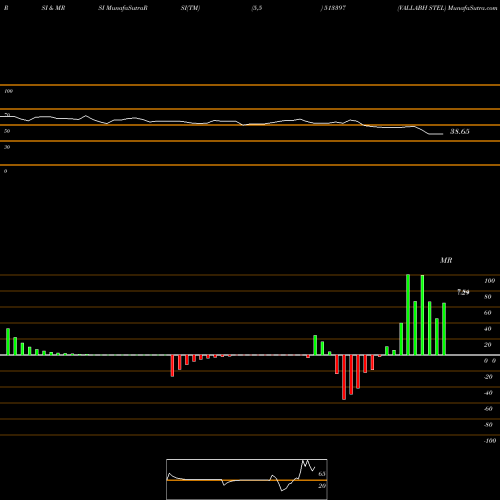This screenshot has width=500, height=500.
Task: Click the MR axis label 60
Action: 488,313
